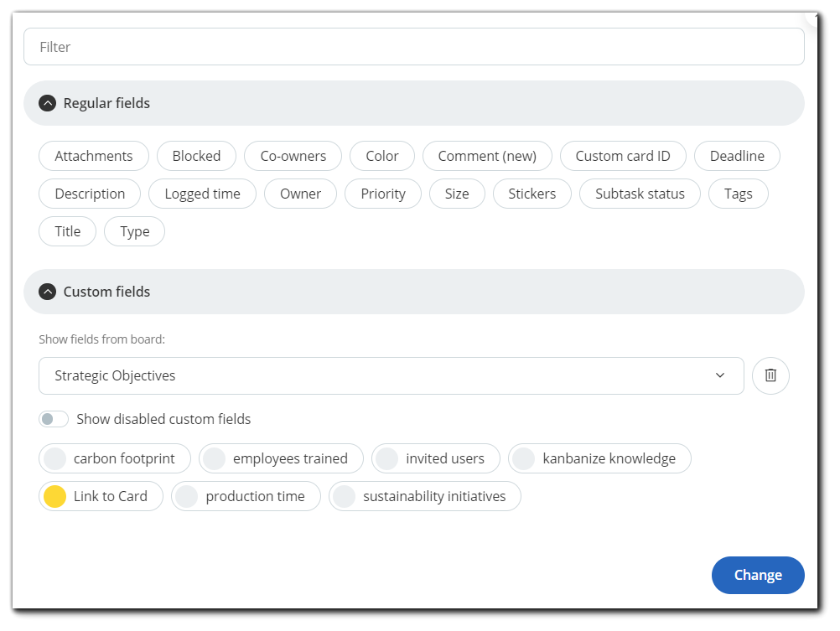This screenshot has width=840, height=631.
Task: Select the production time custom field
Action: point(245,496)
